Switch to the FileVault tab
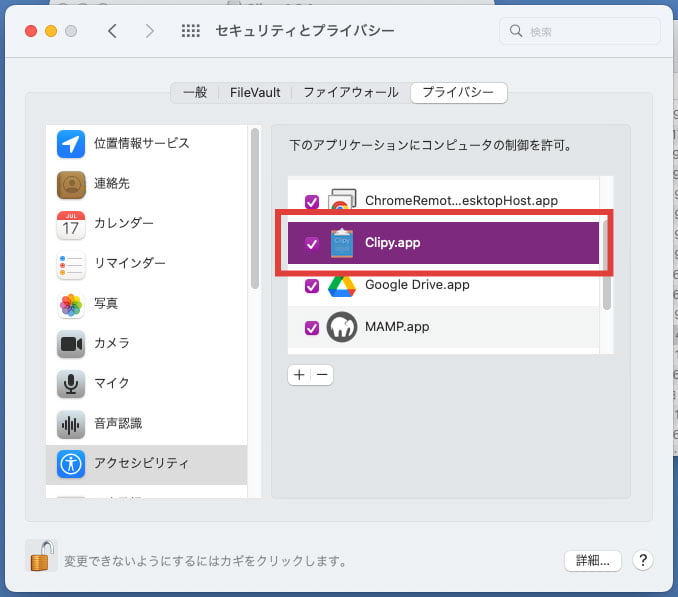This screenshot has height=597, width=678. (x=254, y=93)
